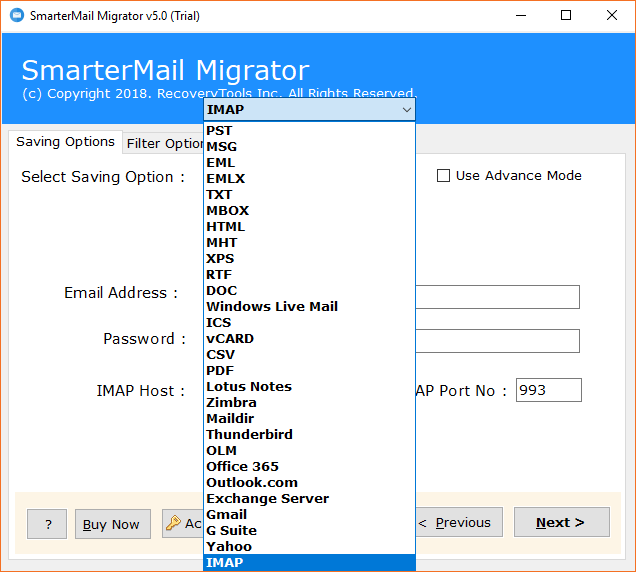Select PDF in the dropdown list
The width and height of the screenshot is (636, 572).
click(309, 370)
